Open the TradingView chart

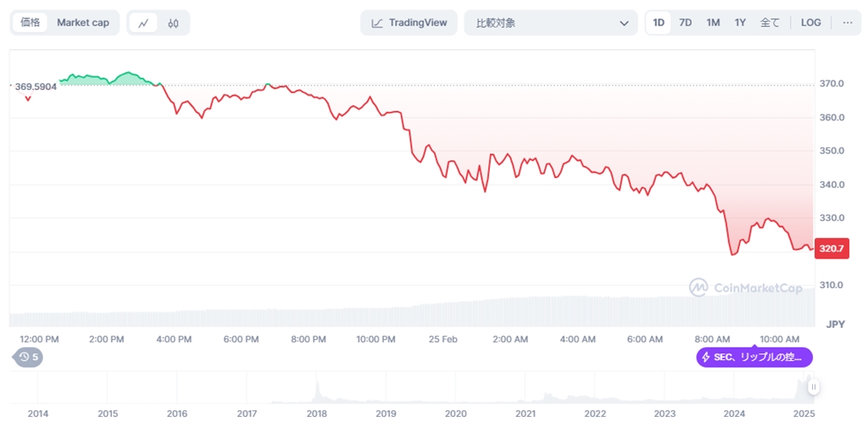pos(409,23)
